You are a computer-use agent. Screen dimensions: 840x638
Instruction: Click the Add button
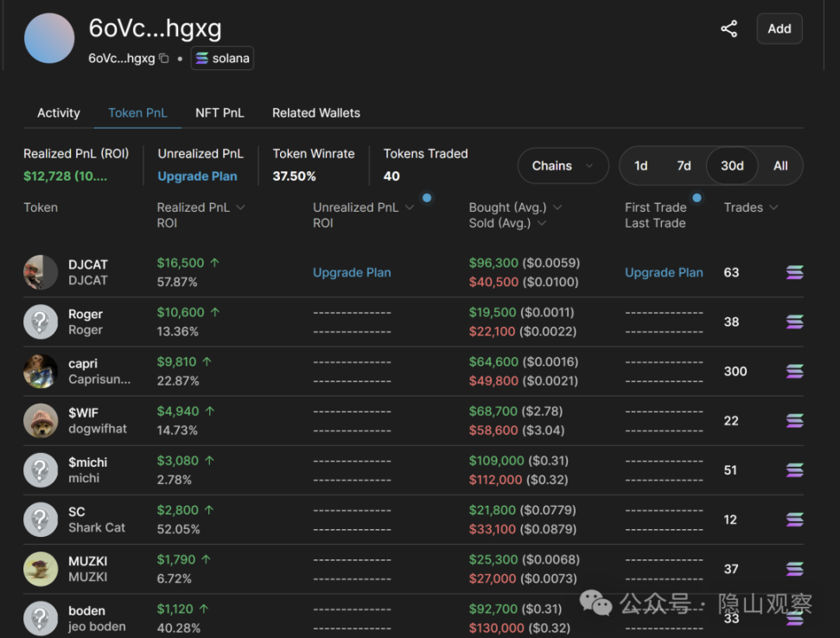pyautogui.click(x=780, y=29)
